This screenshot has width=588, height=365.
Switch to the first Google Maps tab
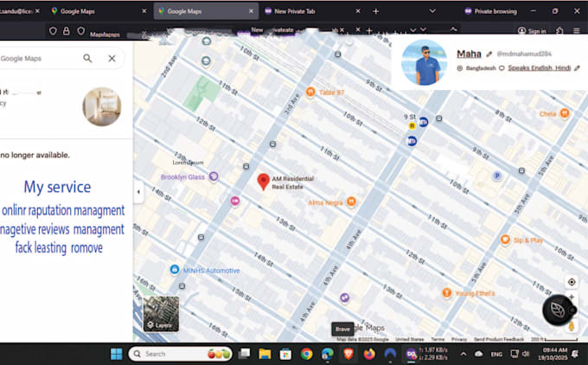click(78, 11)
